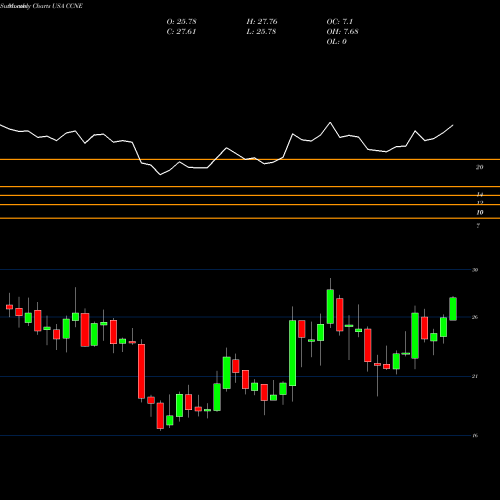Click the chart title ending in 'USA CCNE'
The image size is (500, 500).
tap(41, 6)
